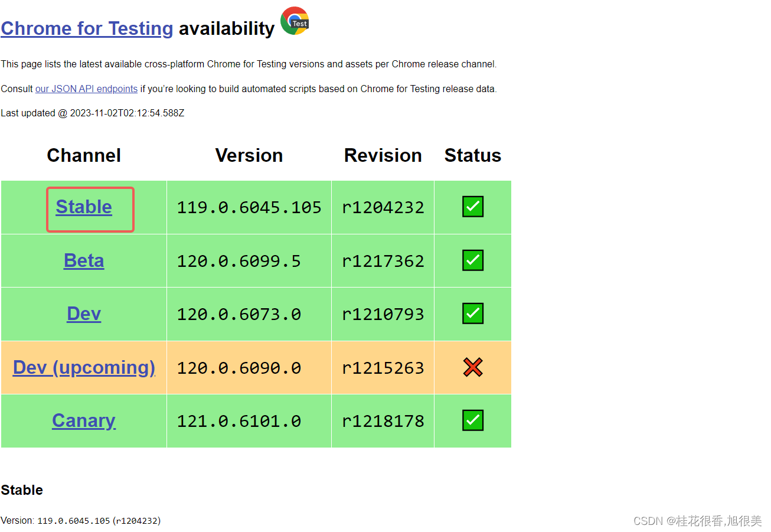
Task: Select revision r1204232 in the Stable row
Action: (x=383, y=207)
